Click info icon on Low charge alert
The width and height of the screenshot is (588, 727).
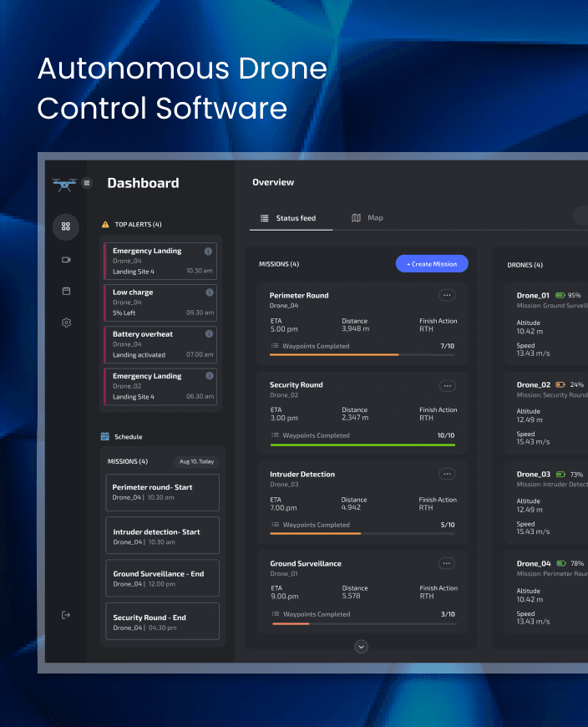coord(210,292)
